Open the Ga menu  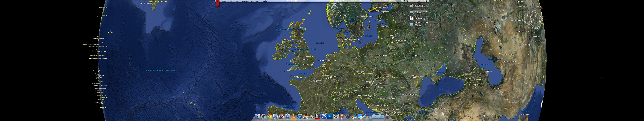coord(252,1)
